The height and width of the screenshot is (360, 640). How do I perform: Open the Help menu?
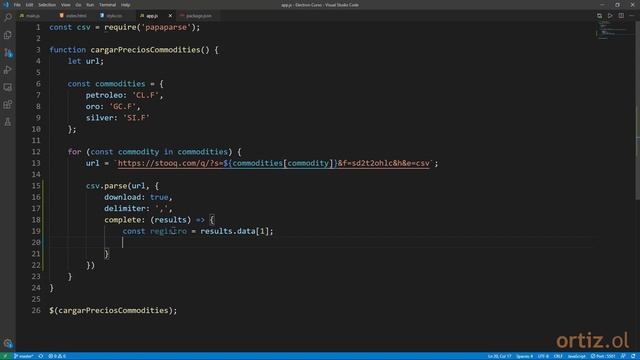click(x=126, y=5)
